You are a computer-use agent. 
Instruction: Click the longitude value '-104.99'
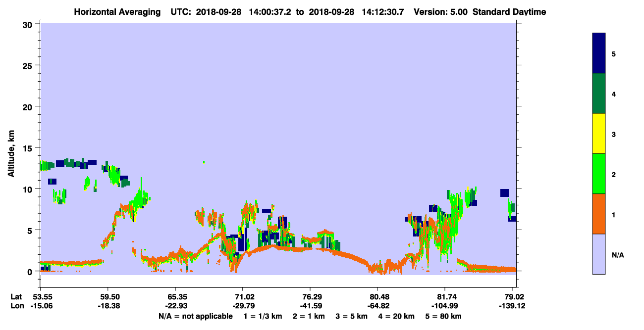tap(445, 306)
